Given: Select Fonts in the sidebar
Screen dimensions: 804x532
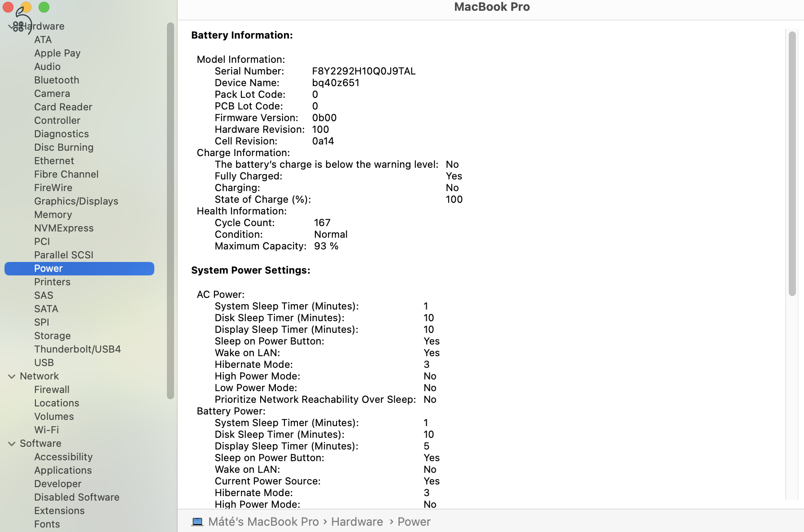Looking at the screenshot, I should coord(47,524).
